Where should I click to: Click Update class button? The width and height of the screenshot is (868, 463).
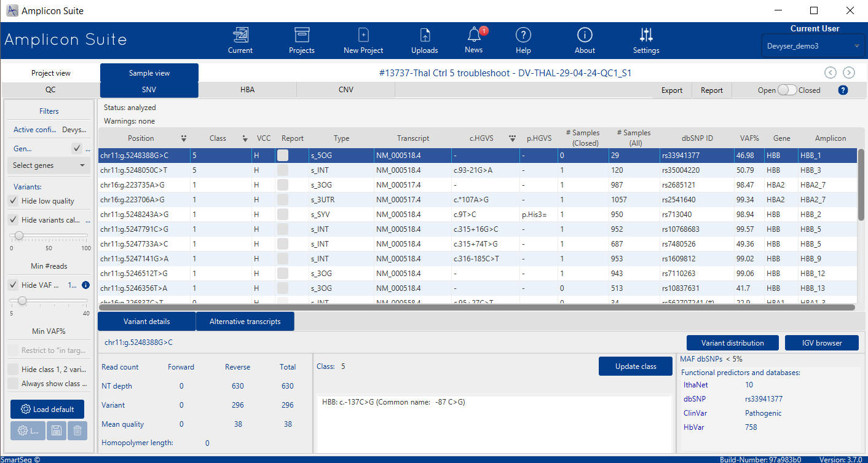(x=636, y=366)
